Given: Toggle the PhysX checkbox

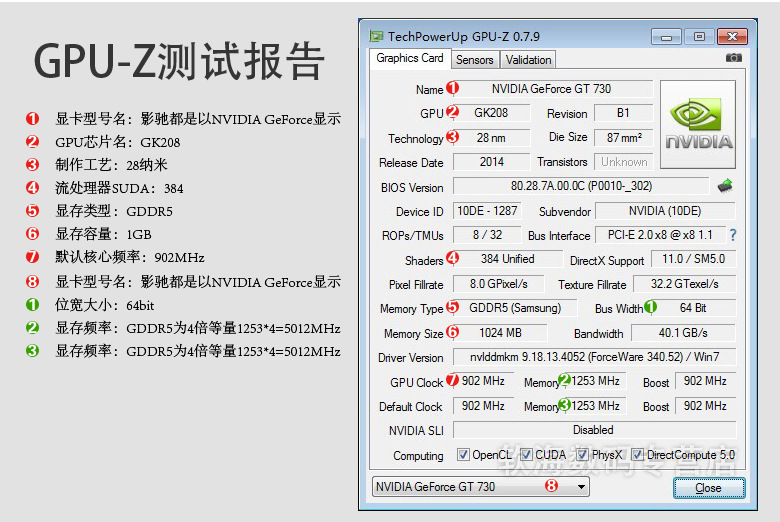Looking at the screenshot, I should tap(582, 455).
